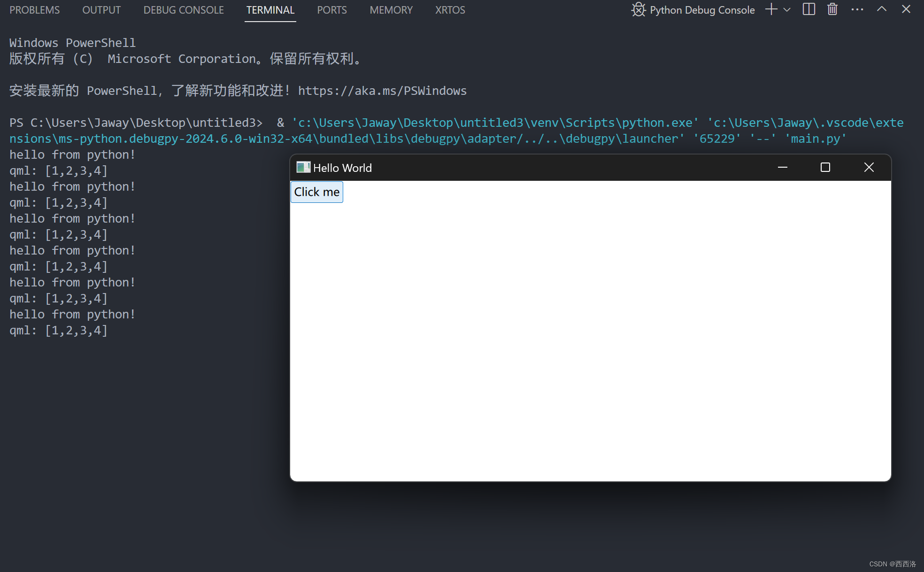The image size is (924, 572).
Task: Open the aka.ms/PSWindows link in the terminal
Action: (382, 91)
